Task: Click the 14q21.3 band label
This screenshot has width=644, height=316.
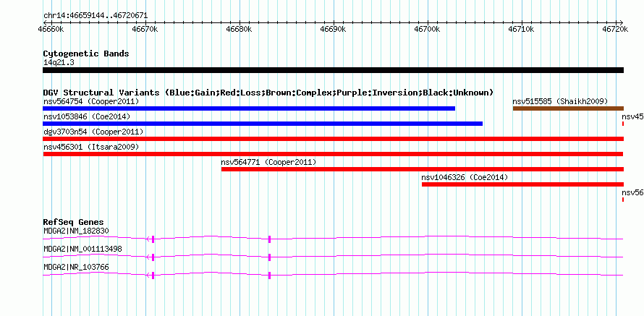Action: (59, 62)
